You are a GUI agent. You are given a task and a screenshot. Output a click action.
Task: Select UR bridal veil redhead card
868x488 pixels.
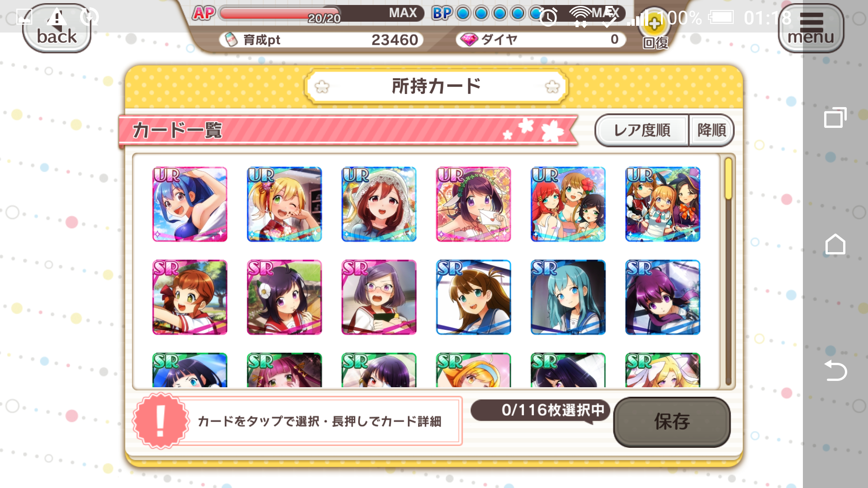click(x=379, y=204)
